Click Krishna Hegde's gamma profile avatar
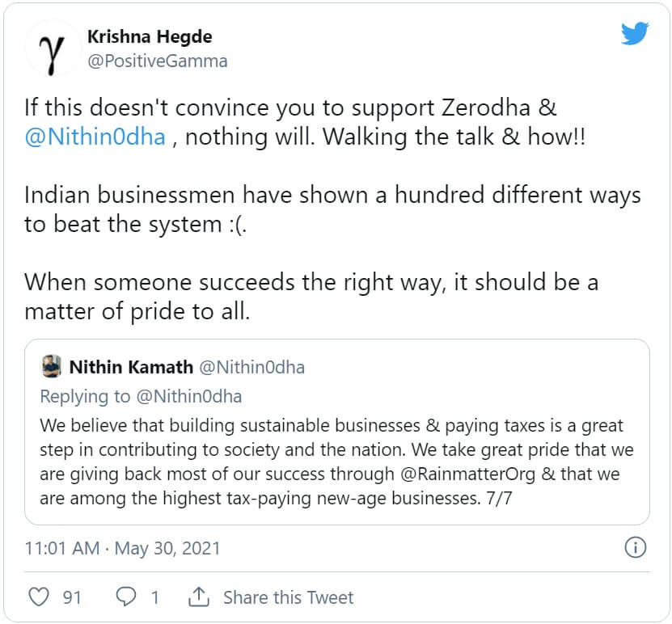This screenshot has height=624, width=672. pos(51,51)
